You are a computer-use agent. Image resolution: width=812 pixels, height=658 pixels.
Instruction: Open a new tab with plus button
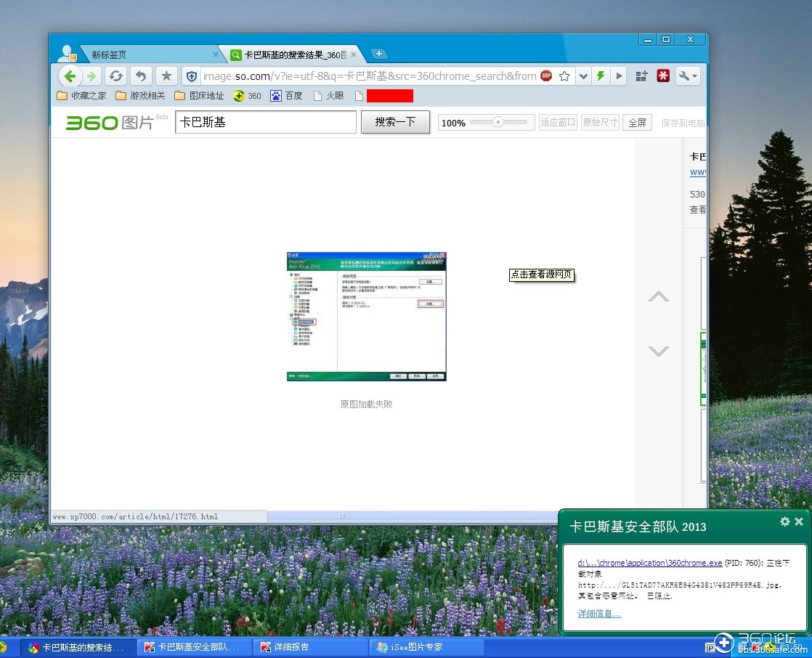[x=379, y=54]
